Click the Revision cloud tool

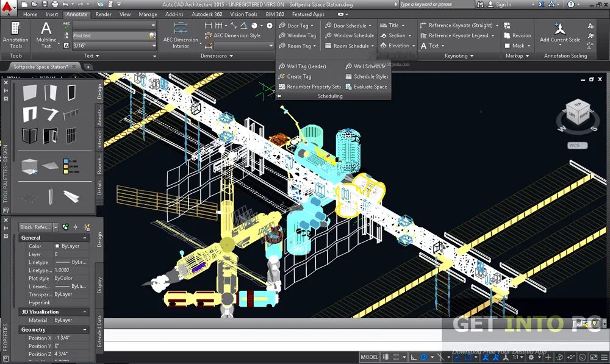point(517,35)
